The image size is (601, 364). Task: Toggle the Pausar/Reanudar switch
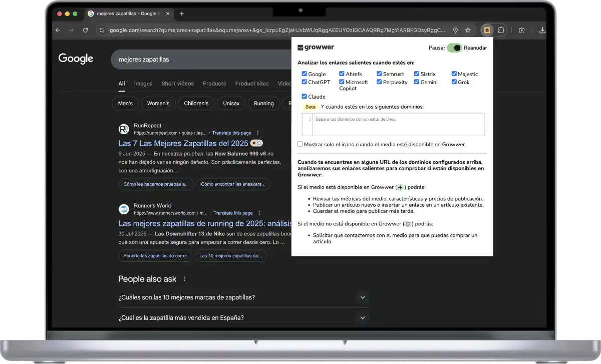pos(454,48)
